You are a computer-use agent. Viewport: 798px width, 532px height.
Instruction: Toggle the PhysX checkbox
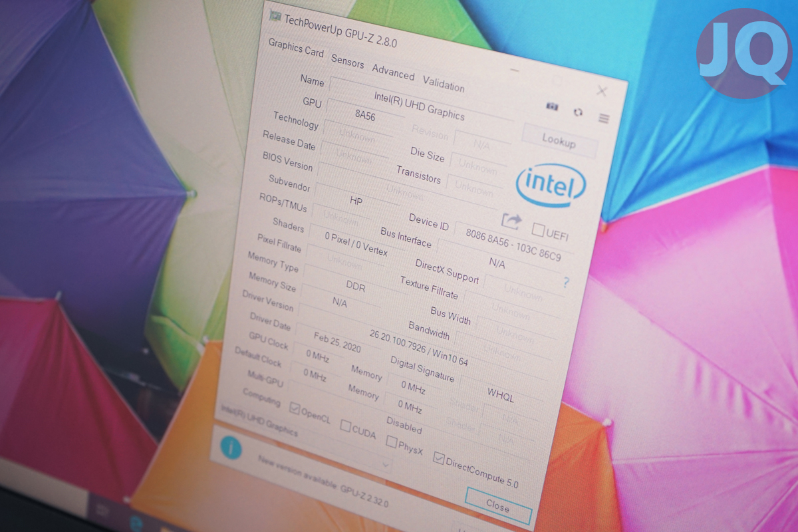coord(392,442)
